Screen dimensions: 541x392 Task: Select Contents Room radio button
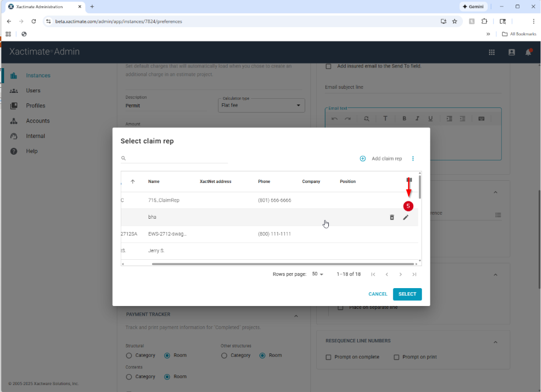coord(167,377)
